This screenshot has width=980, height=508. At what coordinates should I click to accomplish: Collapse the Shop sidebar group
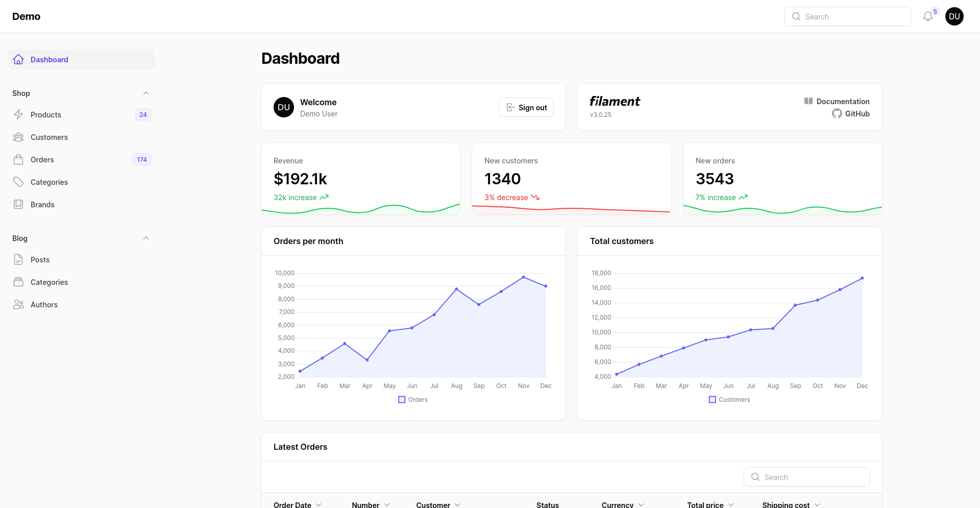tap(146, 93)
